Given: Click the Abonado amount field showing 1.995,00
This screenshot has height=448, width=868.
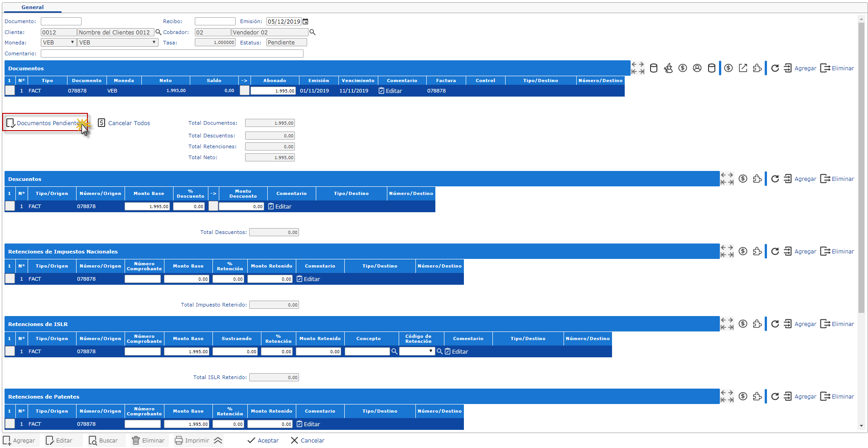Looking at the screenshot, I should pos(273,91).
